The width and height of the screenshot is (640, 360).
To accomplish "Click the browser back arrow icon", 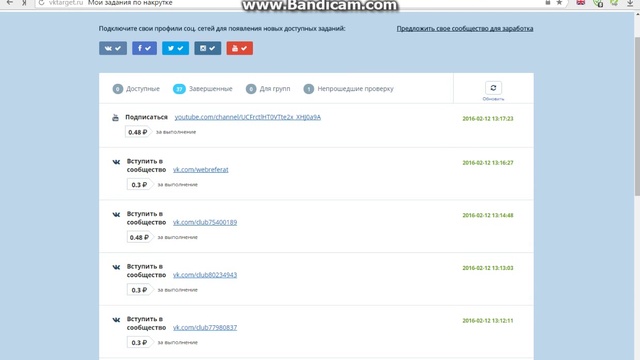I will point(9,3).
